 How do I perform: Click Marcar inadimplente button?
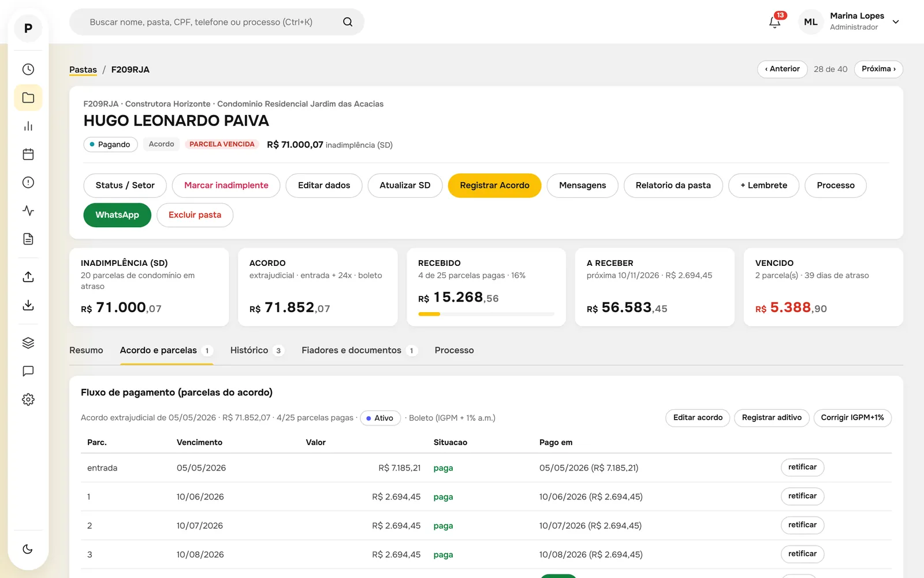coord(226,186)
